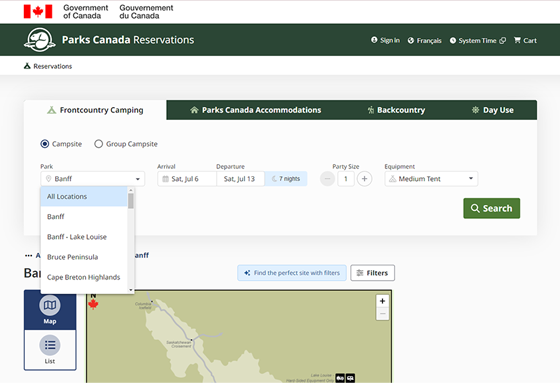The width and height of the screenshot is (560, 383).
Task: Click the tent icon in Equipment field
Action: coord(392,179)
